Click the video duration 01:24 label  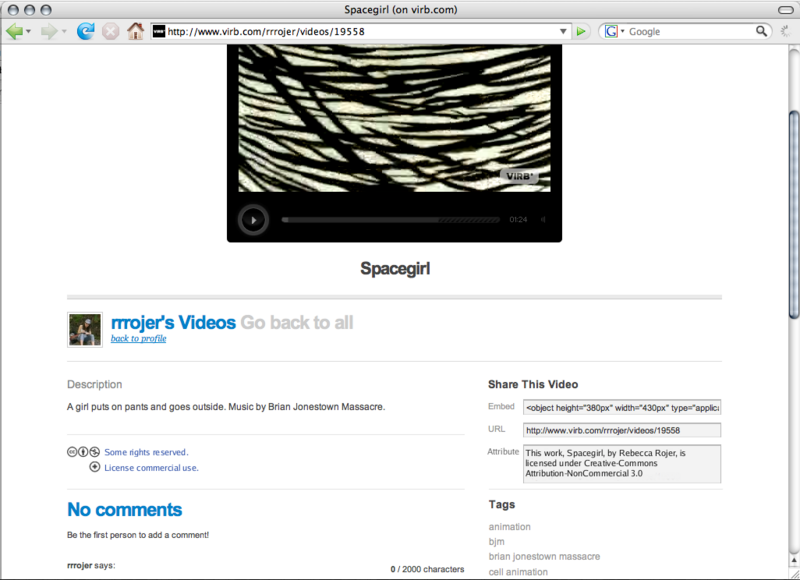point(518,219)
